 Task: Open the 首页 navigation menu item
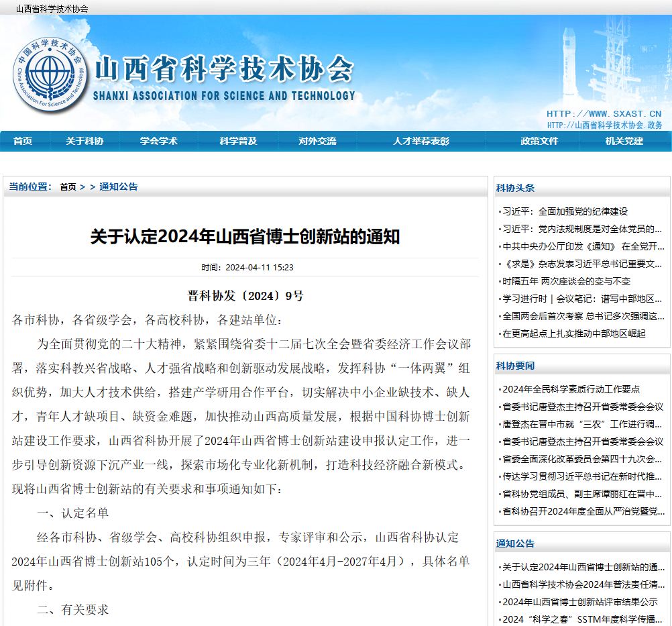[23, 141]
